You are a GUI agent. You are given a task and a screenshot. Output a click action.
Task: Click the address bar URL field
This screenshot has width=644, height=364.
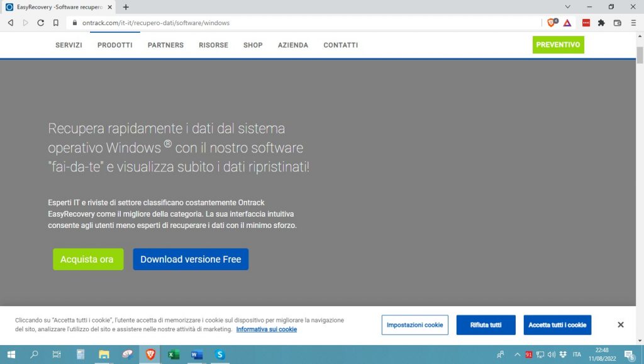[302, 23]
